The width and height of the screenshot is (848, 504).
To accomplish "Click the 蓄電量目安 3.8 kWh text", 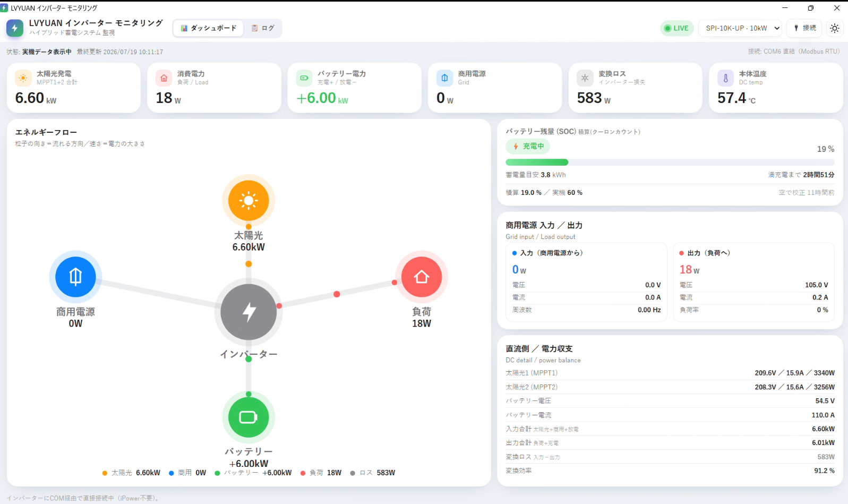I will tap(536, 175).
